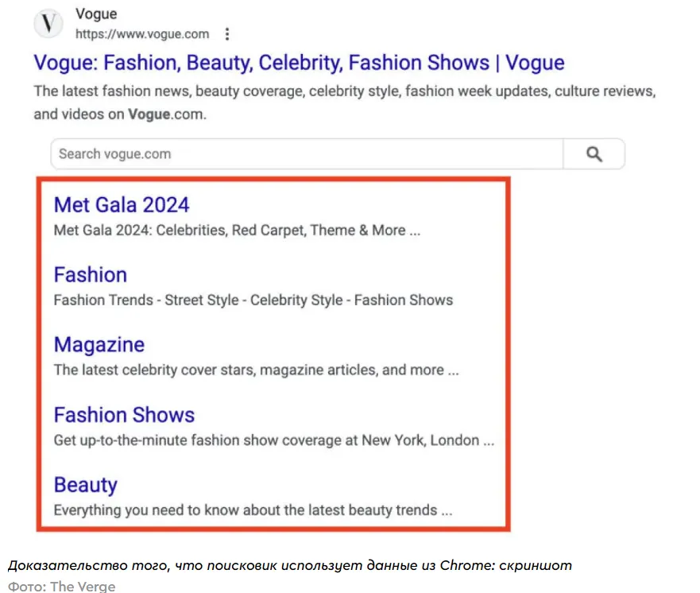Click 'Everything you need to know' beauty description

tap(253, 510)
